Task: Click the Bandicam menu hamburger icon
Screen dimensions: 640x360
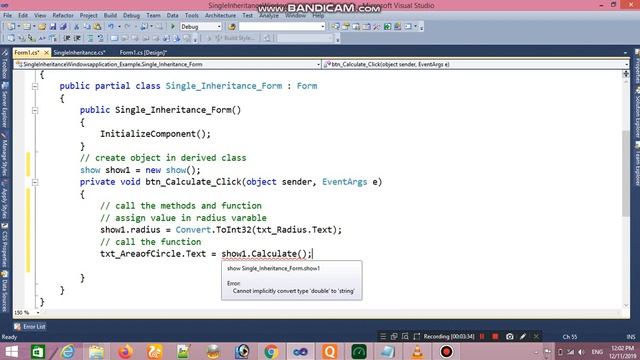Action: pos(383,337)
